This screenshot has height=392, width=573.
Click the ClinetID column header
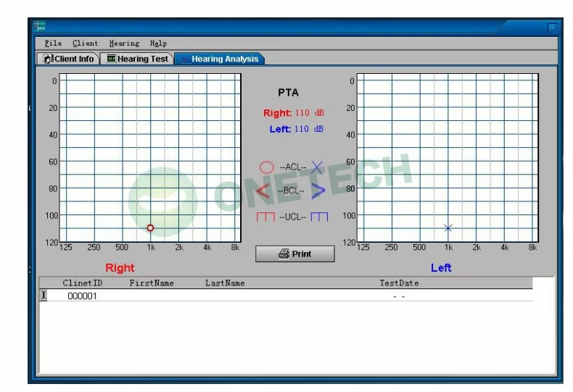82,283
